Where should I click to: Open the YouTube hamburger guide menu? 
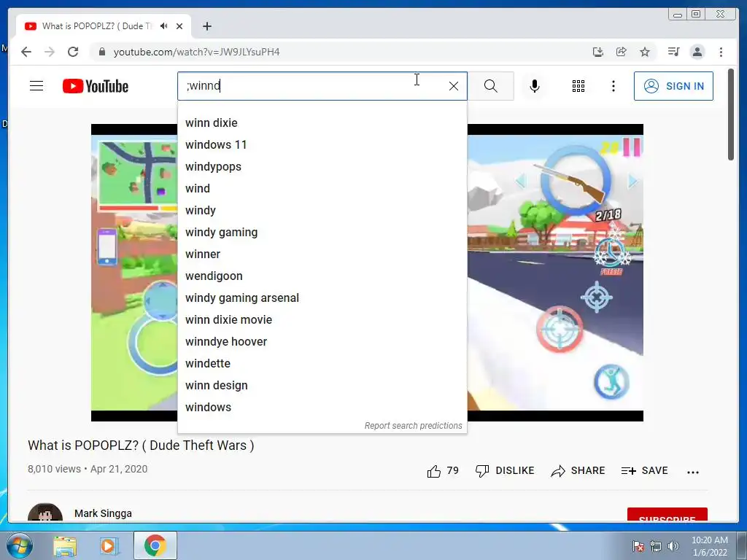(36, 86)
